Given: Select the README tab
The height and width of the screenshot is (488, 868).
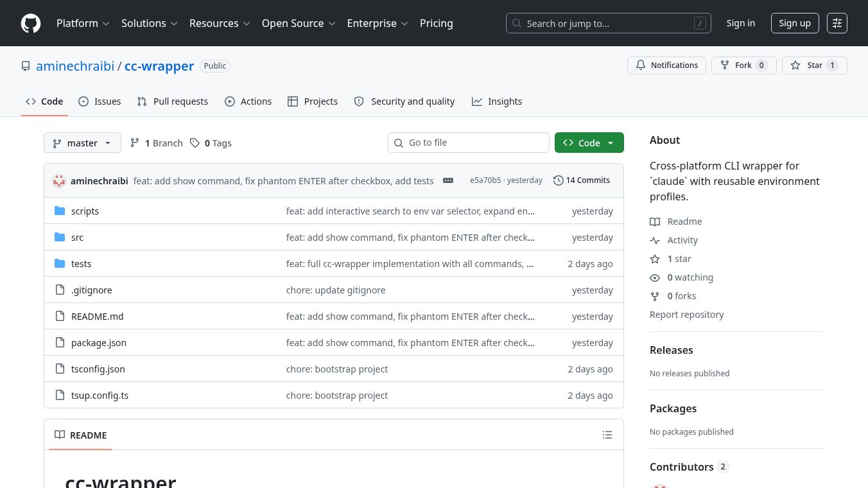Looking at the screenshot, I should (x=81, y=435).
